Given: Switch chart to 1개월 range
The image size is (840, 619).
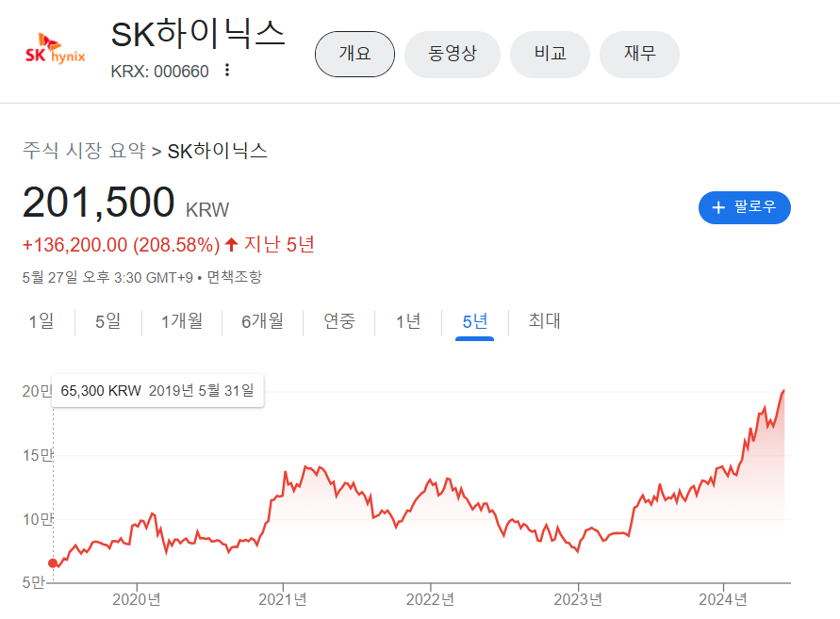Looking at the screenshot, I should pos(182,322).
